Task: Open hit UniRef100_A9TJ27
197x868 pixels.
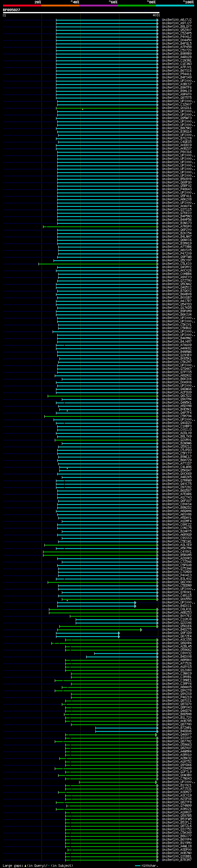Action: 177,23
